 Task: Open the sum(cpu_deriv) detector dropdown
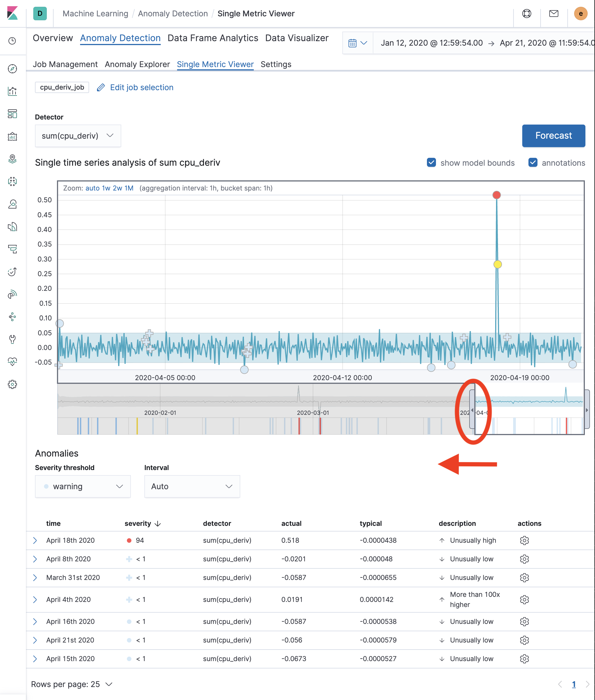coord(78,136)
